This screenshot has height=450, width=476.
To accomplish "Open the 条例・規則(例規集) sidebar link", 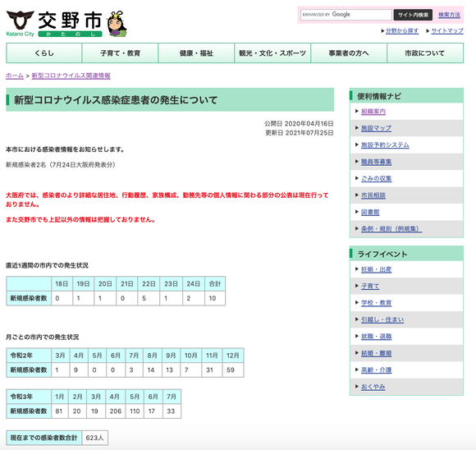I will coord(391,229).
